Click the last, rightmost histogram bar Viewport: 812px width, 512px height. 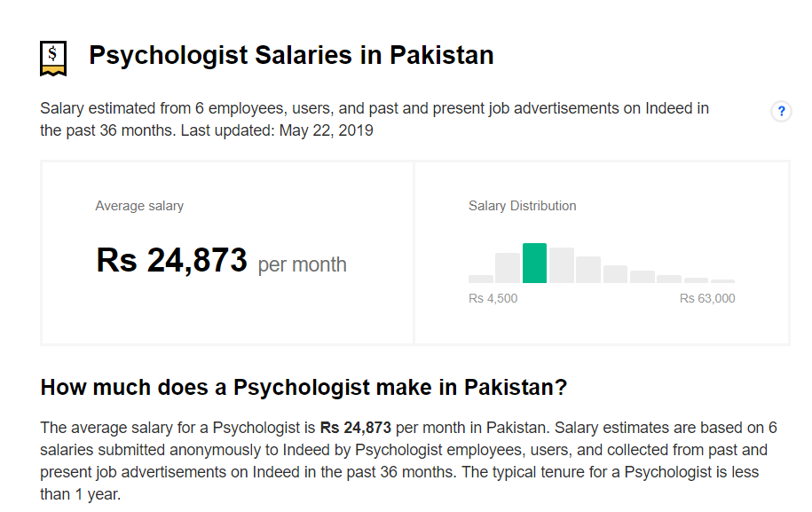click(722, 281)
